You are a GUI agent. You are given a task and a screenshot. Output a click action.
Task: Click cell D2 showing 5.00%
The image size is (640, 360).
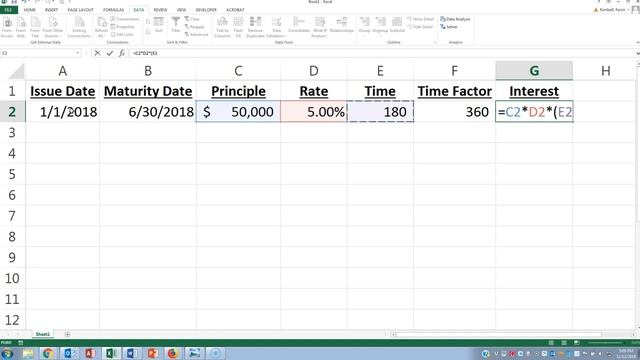coord(313,111)
